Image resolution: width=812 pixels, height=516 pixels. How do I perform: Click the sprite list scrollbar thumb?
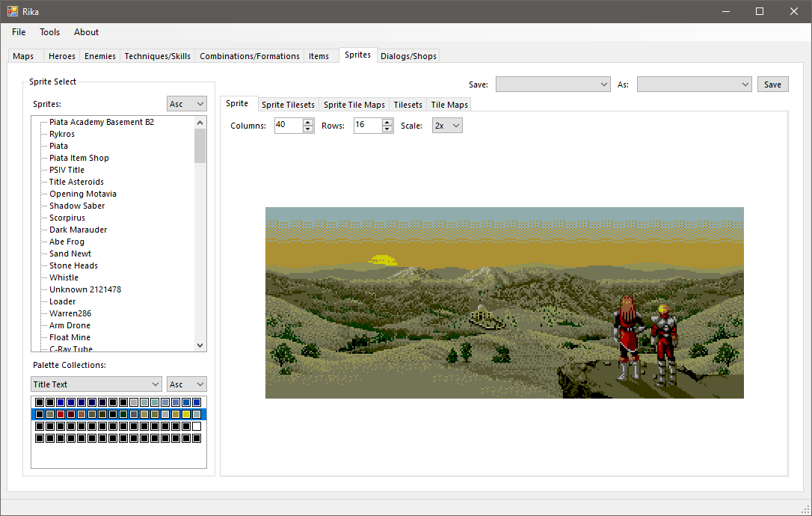click(x=200, y=146)
